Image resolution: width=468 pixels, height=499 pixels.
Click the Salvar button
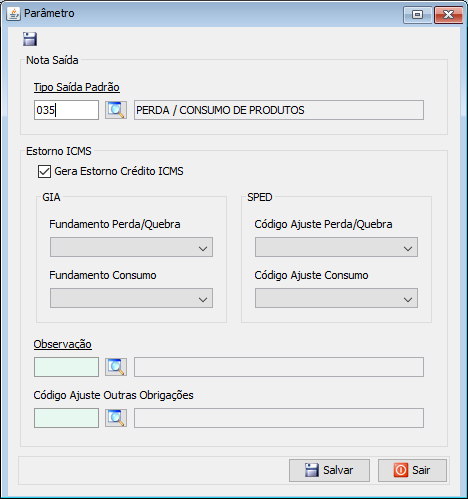coord(329,470)
